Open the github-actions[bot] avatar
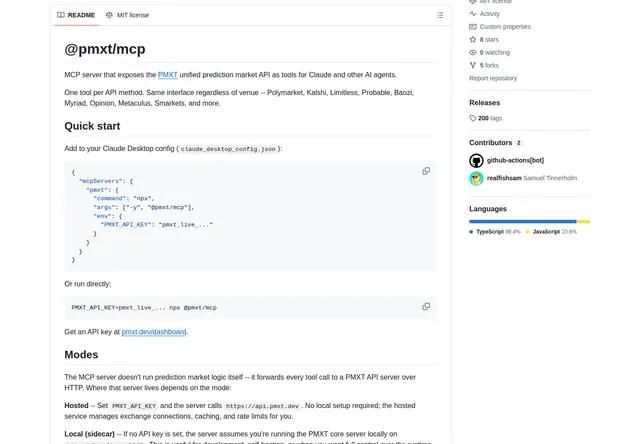640x444 pixels. [476, 160]
